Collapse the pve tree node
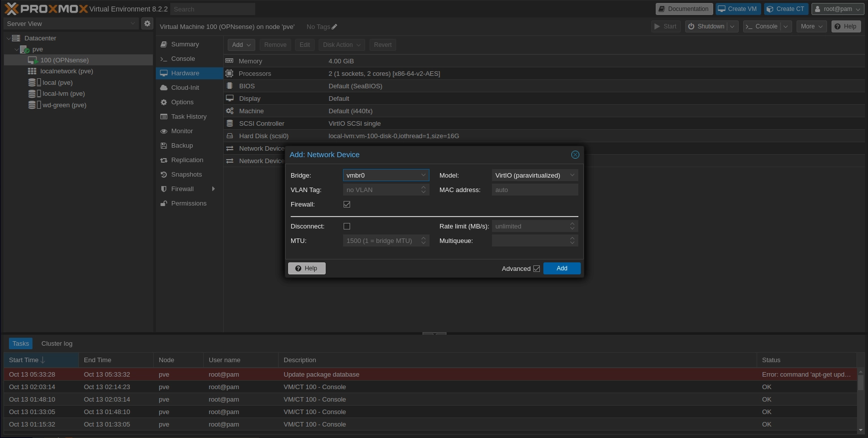Screen dimensions: 868x438 pos(16,49)
